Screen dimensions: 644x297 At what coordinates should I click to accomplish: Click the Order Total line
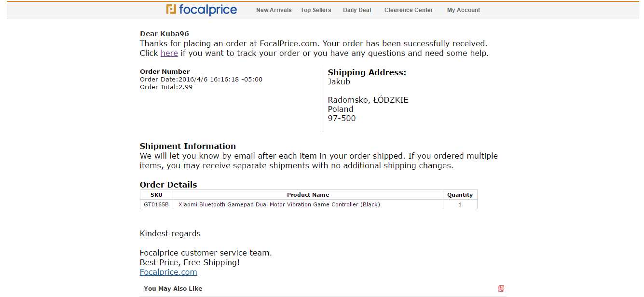coord(166,87)
